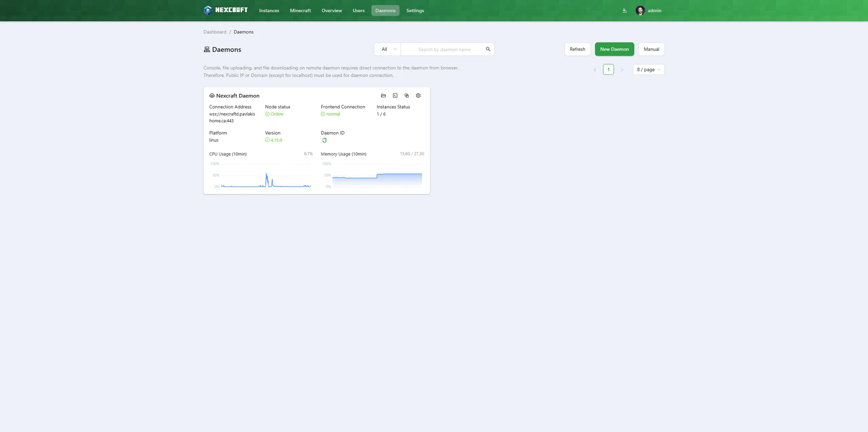Click the Instances Status value 1 / 6
This screenshot has height=432, width=868.
click(381, 114)
